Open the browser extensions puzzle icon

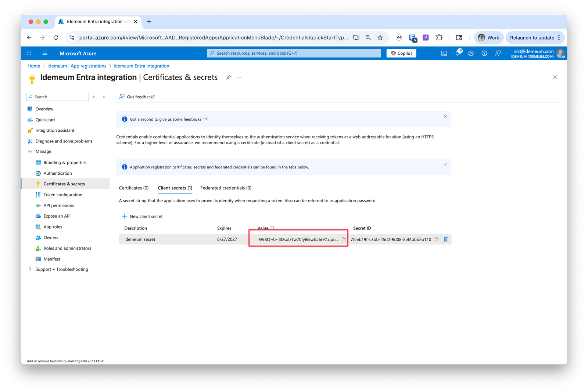[x=439, y=37]
